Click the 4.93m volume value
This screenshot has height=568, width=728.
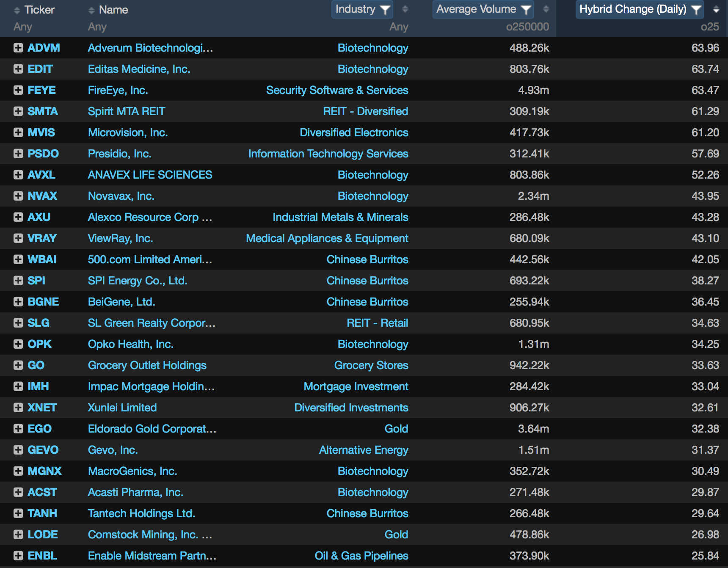534,90
